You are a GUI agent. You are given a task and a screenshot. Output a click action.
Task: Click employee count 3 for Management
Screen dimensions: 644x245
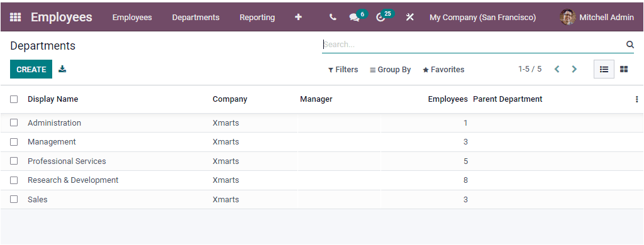[465, 142]
